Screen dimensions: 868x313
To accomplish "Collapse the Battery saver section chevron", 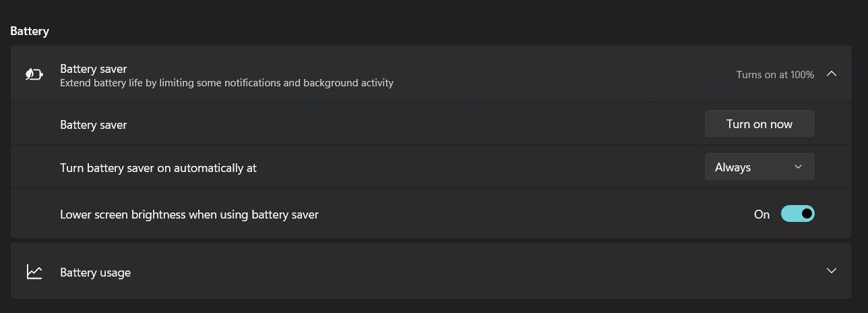I will 831,74.
